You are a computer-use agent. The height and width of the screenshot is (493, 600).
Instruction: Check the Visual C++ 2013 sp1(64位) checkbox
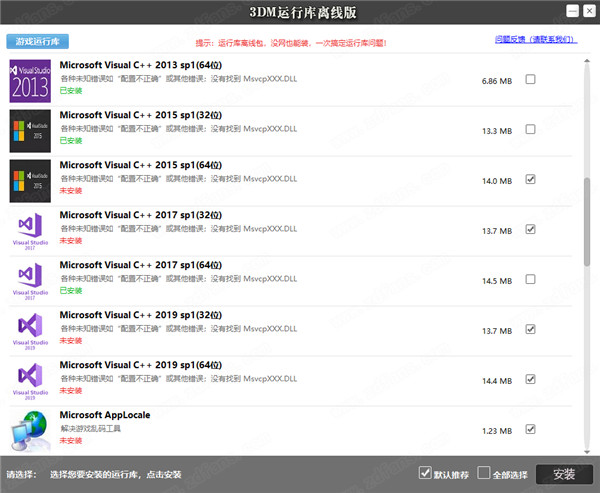click(530, 80)
